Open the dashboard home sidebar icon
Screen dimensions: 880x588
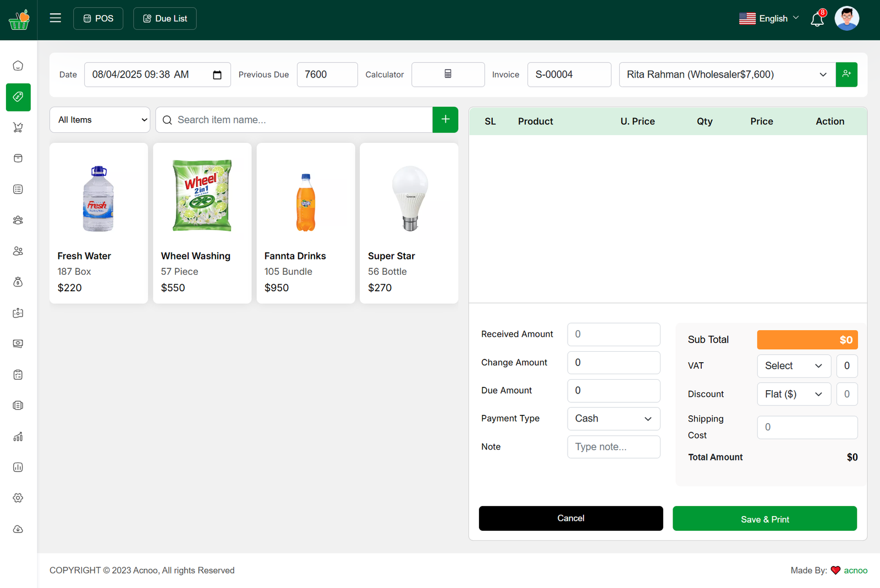[x=18, y=66]
